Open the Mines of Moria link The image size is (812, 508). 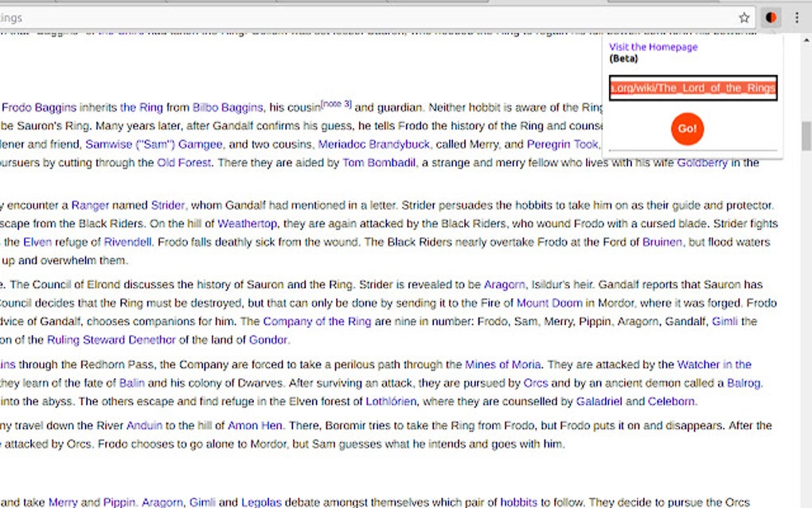point(503,365)
